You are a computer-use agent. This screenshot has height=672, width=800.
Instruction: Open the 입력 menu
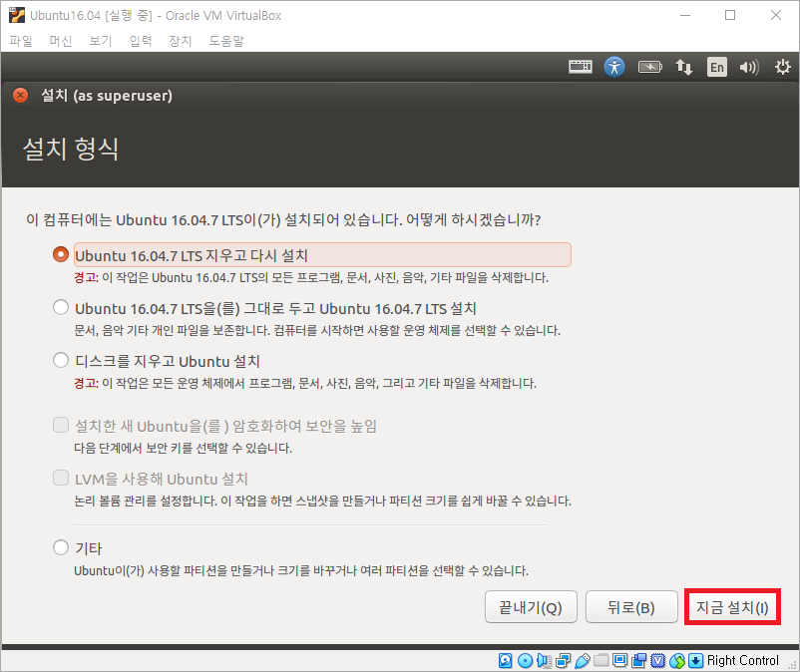(x=141, y=41)
